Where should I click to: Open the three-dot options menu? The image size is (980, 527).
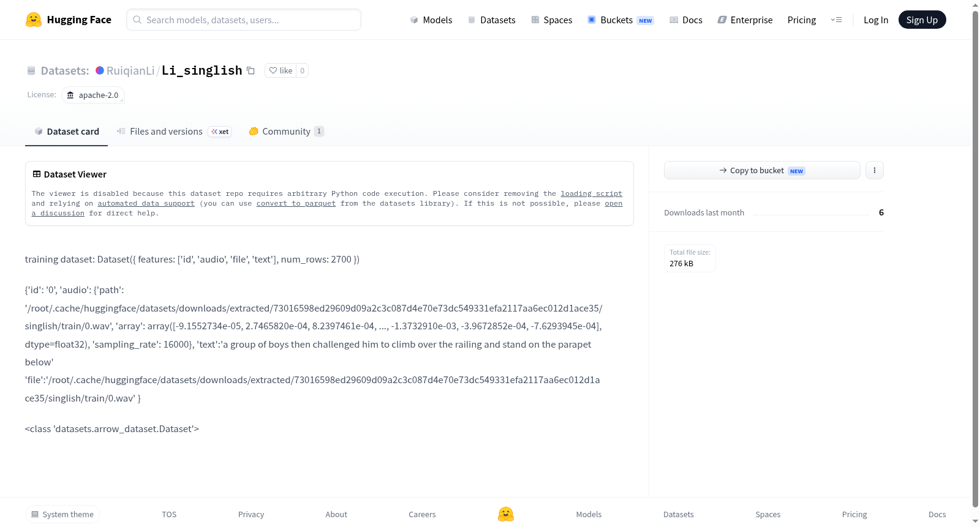[875, 170]
